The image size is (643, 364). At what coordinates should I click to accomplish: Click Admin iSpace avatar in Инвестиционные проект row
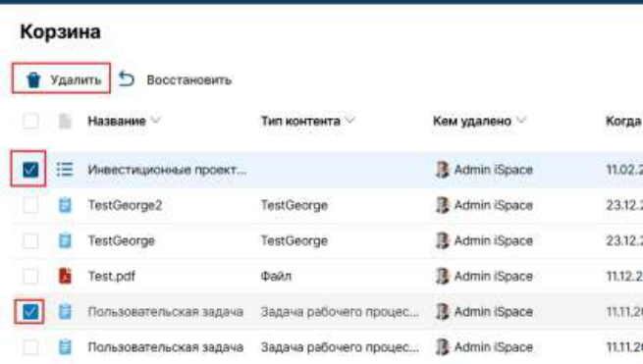[x=442, y=170]
